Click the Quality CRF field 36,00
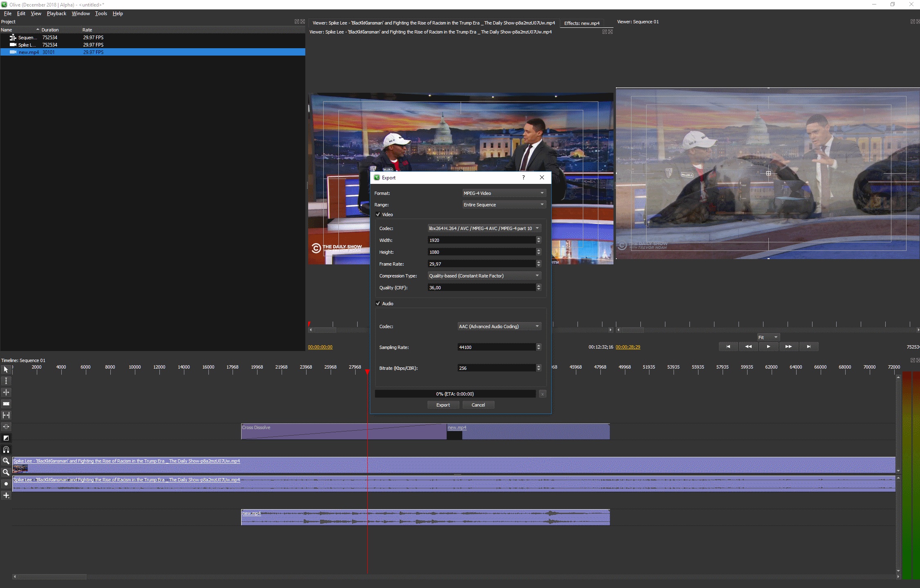 481,287
